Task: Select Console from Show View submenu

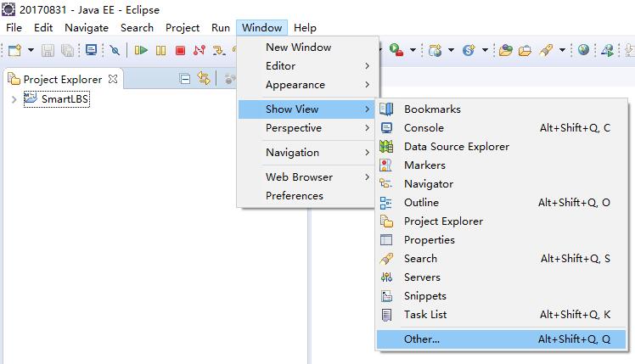Action: pyautogui.click(x=424, y=128)
